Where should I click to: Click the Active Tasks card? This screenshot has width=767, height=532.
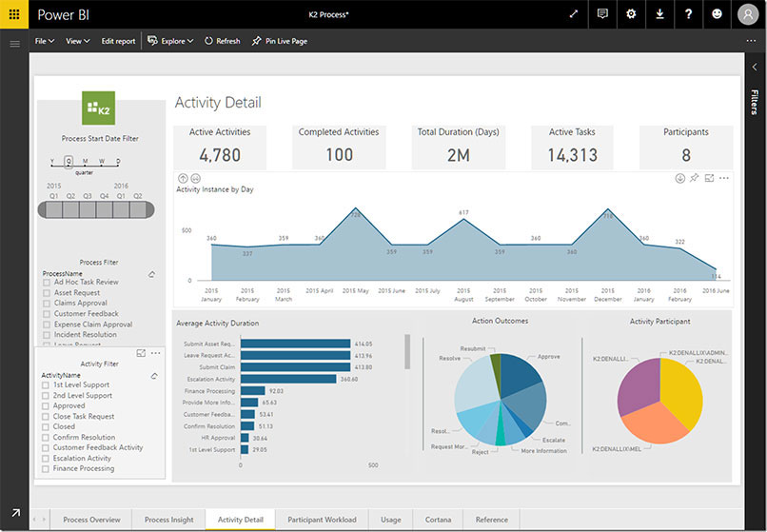tap(572, 148)
